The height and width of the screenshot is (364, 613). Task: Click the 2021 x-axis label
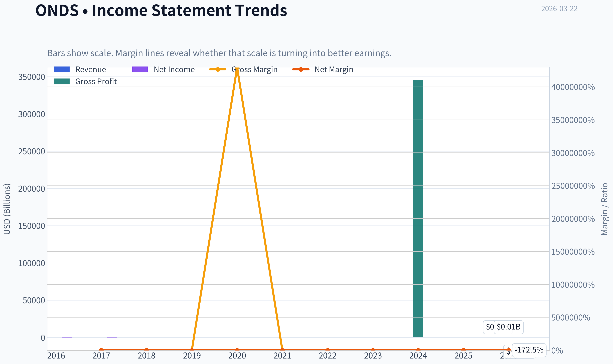(x=282, y=356)
